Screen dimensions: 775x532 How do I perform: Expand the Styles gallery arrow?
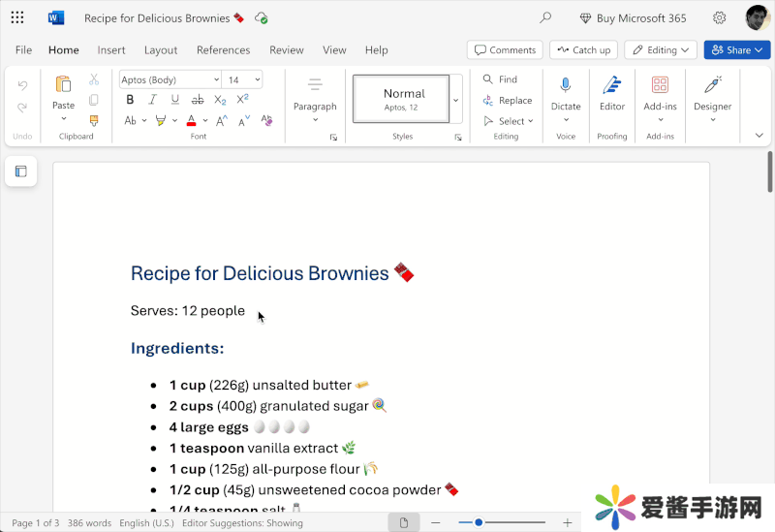click(455, 99)
